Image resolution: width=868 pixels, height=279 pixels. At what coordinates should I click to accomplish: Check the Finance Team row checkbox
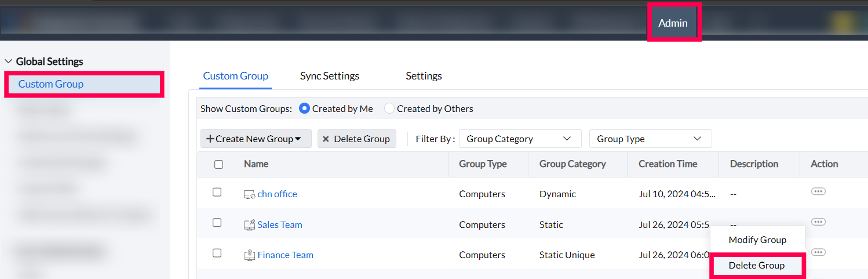(217, 253)
